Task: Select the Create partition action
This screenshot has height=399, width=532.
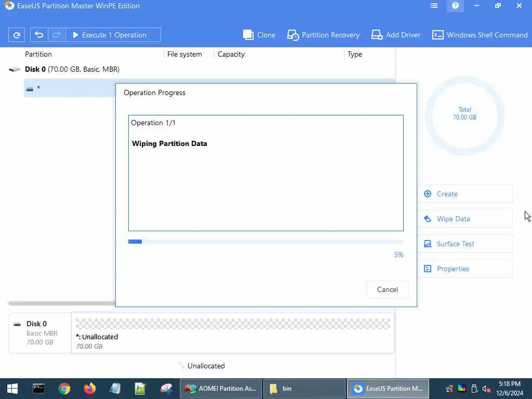Action: pyautogui.click(x=465, y=194)
